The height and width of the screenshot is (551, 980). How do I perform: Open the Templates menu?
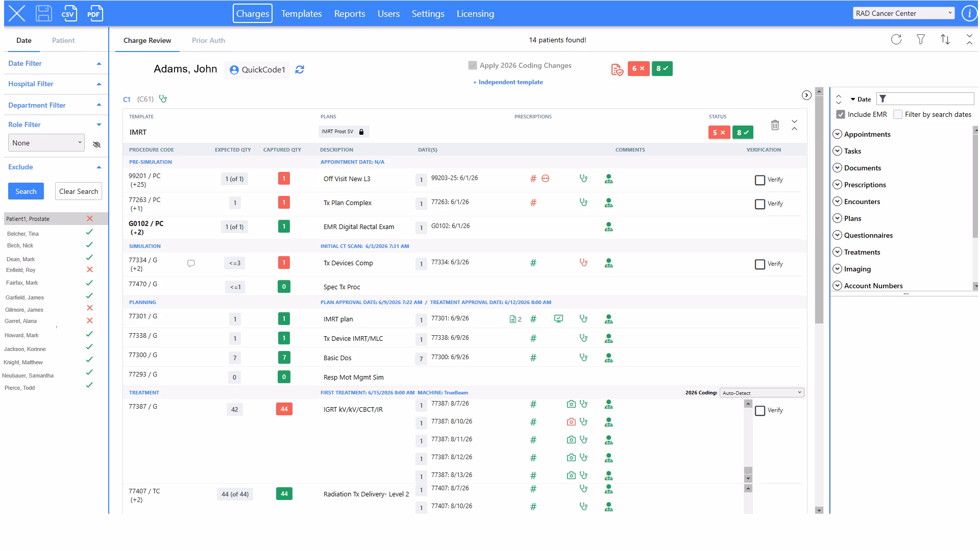[x=301, y=14]
